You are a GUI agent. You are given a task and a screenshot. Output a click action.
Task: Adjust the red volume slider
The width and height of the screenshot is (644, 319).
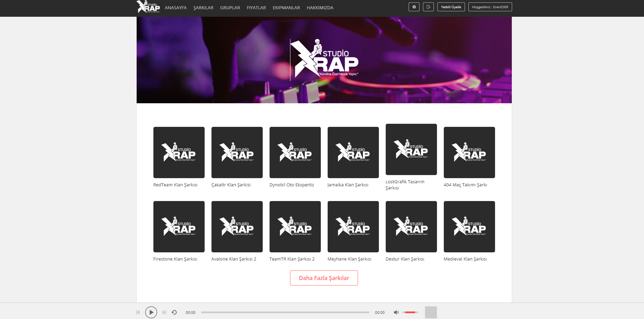coord(410,312)
